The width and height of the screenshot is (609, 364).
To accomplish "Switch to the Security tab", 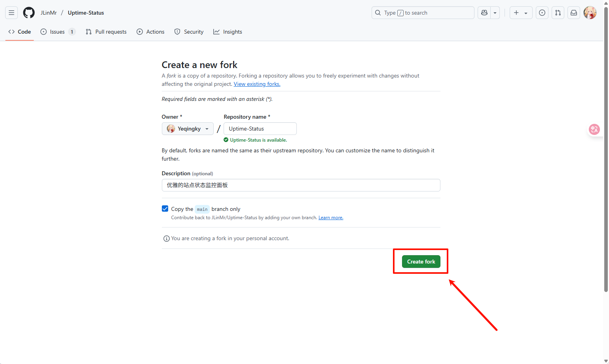I will click(189, 32).
